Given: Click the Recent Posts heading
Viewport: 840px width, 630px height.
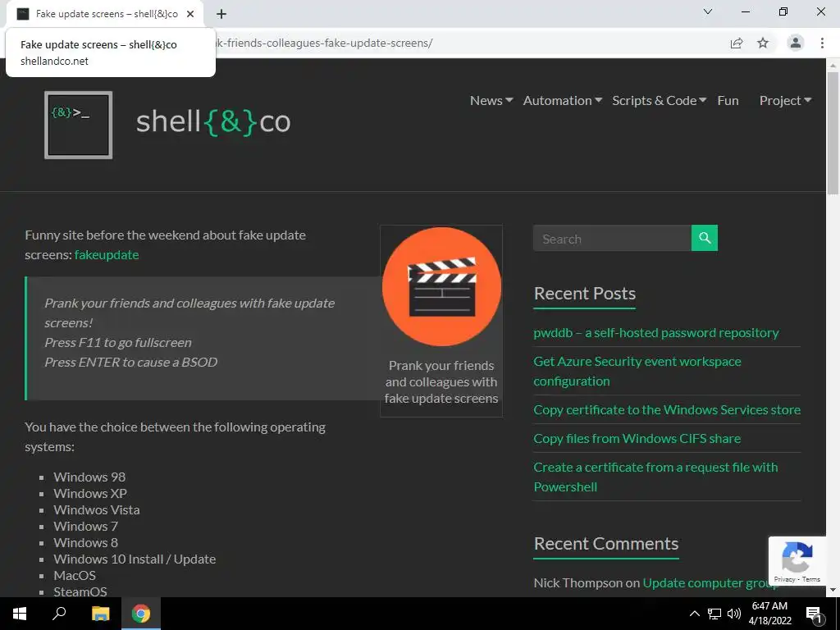Looking at the screenshot, I should point(584,294).
